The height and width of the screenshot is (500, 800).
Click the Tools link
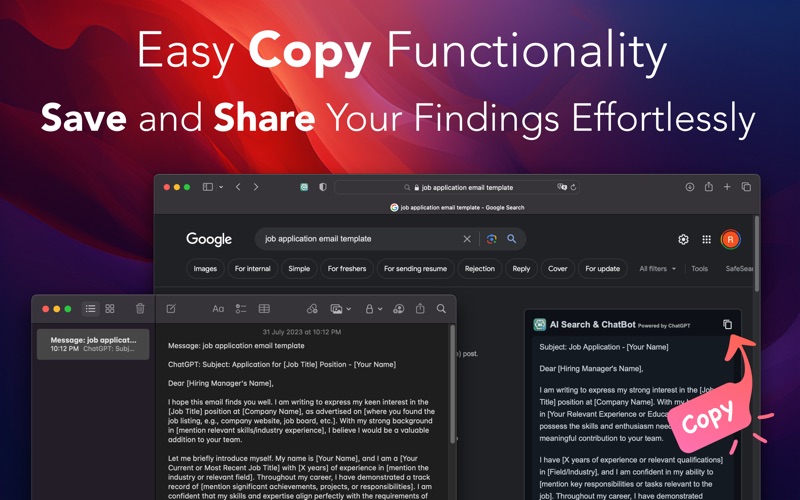[x=699, y=269]
